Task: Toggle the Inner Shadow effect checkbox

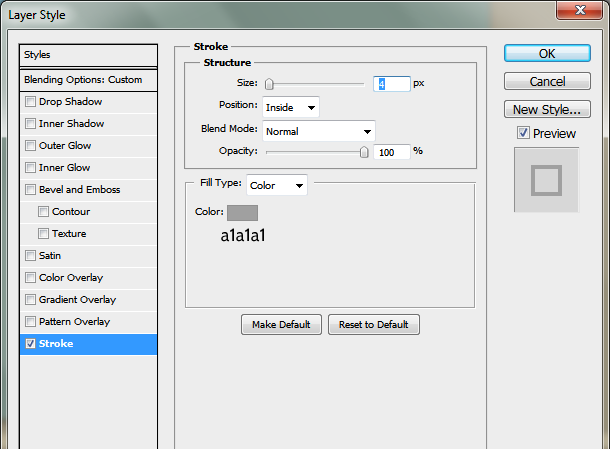Action: click(x=30, y=124)
